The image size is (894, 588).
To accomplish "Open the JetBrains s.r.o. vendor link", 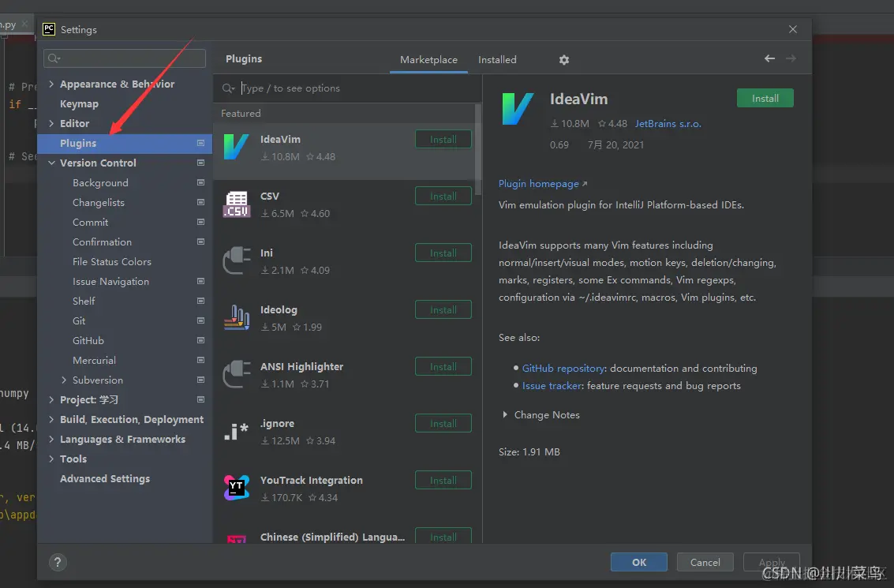I will (668, 124).
